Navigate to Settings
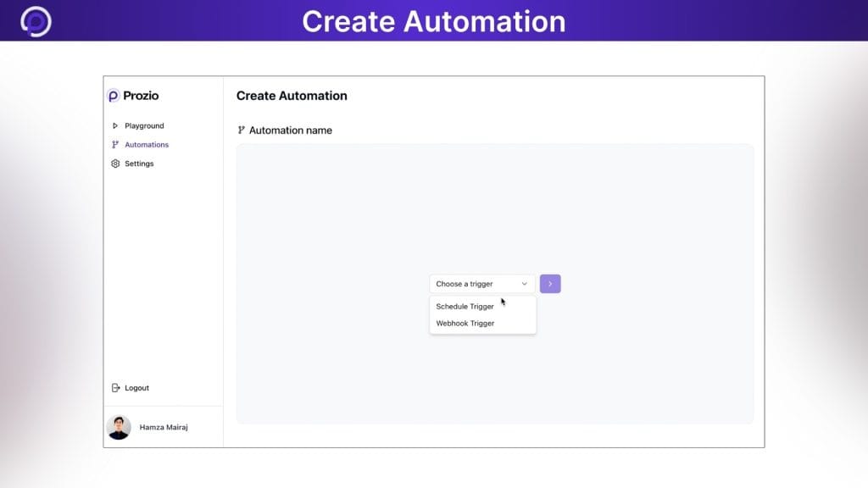Screen dimensions: 868x488 [139, 164]
